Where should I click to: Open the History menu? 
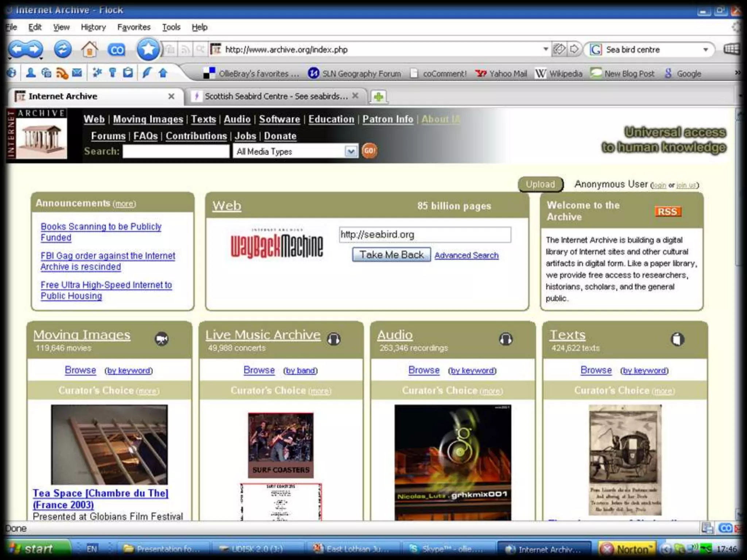tap(93, 27)
